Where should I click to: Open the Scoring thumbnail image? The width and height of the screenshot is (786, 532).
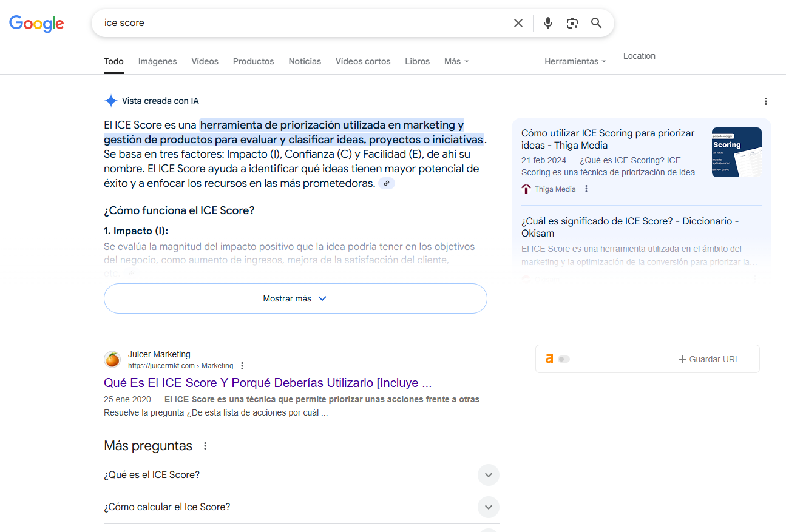click(x=737, y=152)
